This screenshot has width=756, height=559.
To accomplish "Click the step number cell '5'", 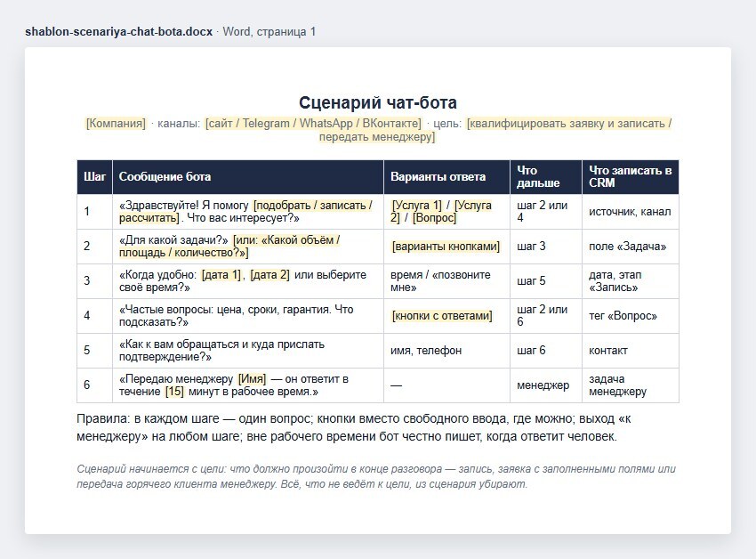I will [x=94, y=351].
